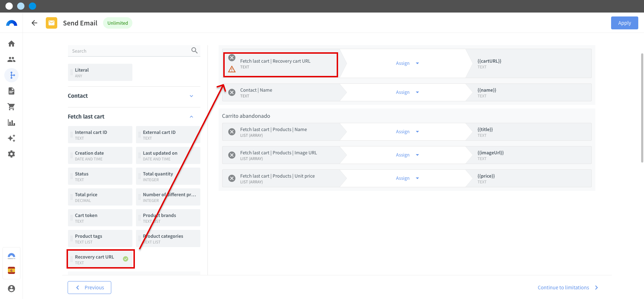Click Continue to limitations link
The height and width of the screenshot is (299, 644).
coord(568,288)
